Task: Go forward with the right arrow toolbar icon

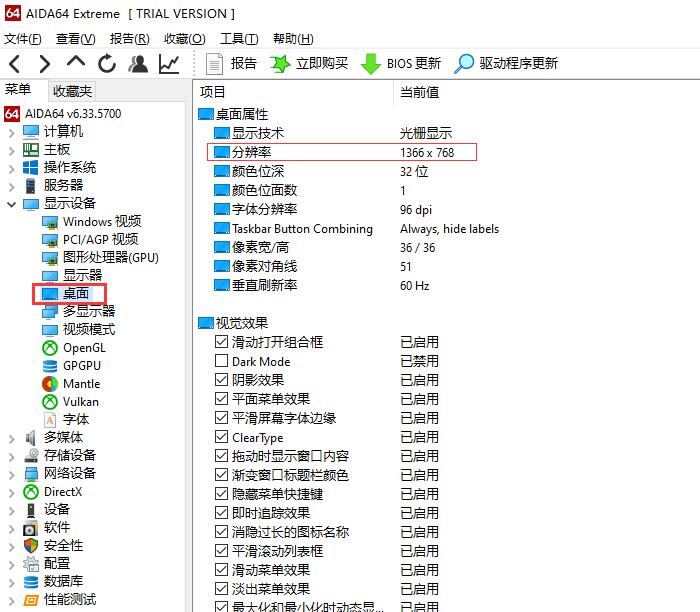Action: 45,64
